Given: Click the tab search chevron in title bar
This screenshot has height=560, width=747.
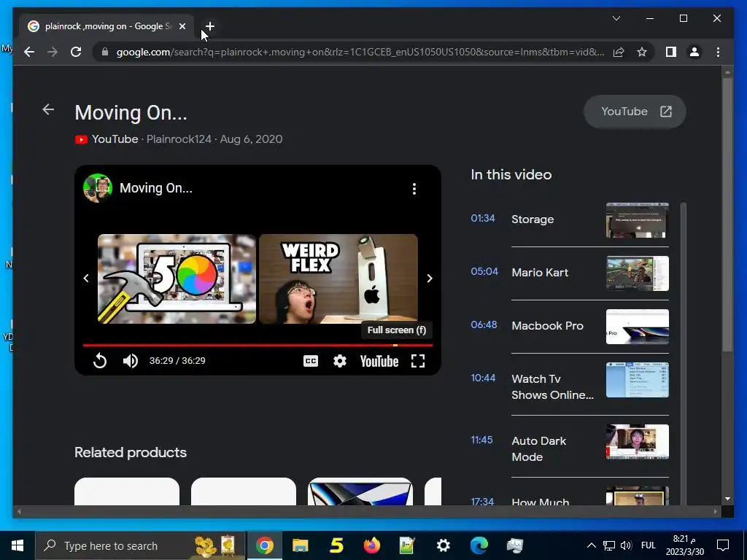Looking at the screenshot, I should [x=616, y=18].
